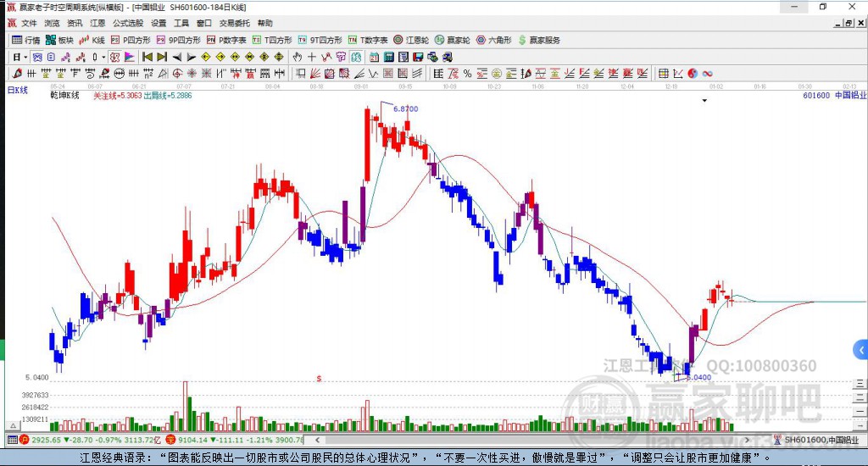Click the blue side panel chevron
Image resolution: width=868 pixels, height=466 pixels.
(861, 350)
